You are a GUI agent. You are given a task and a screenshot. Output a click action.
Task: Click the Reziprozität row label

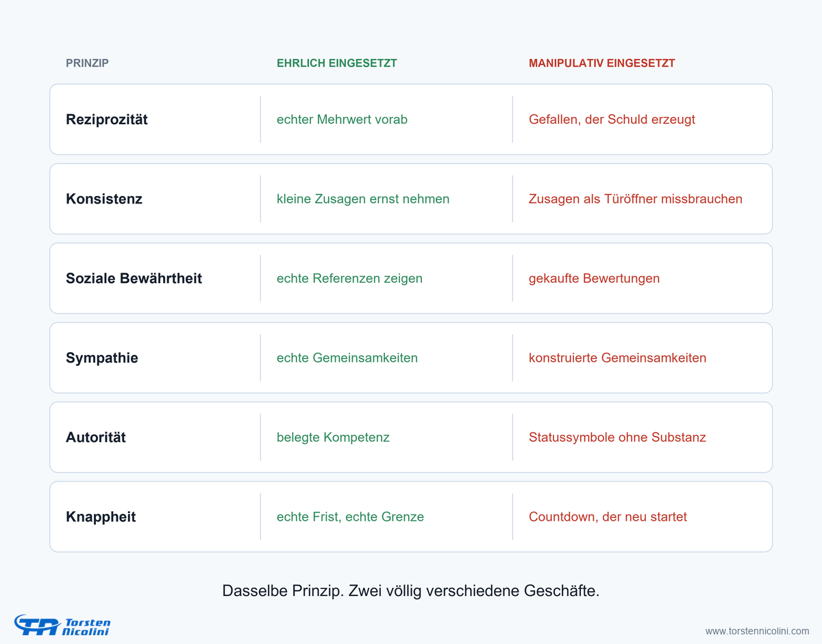(107, 119)
